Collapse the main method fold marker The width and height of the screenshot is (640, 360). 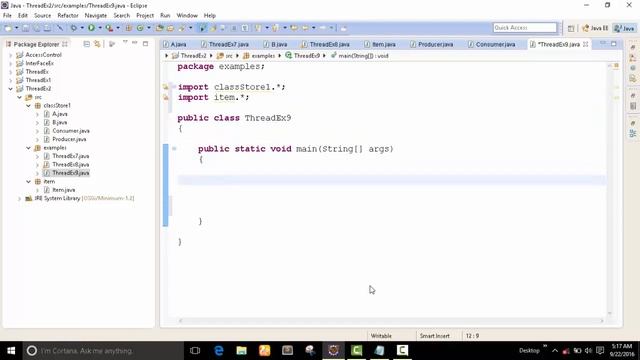tap(174, 149)
